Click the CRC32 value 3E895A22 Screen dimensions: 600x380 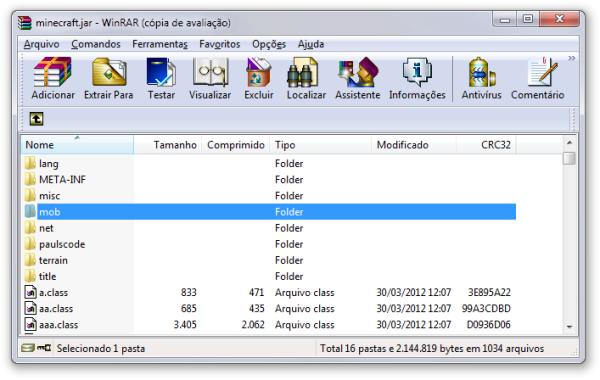pyautogui.click(x=489, y=292)
